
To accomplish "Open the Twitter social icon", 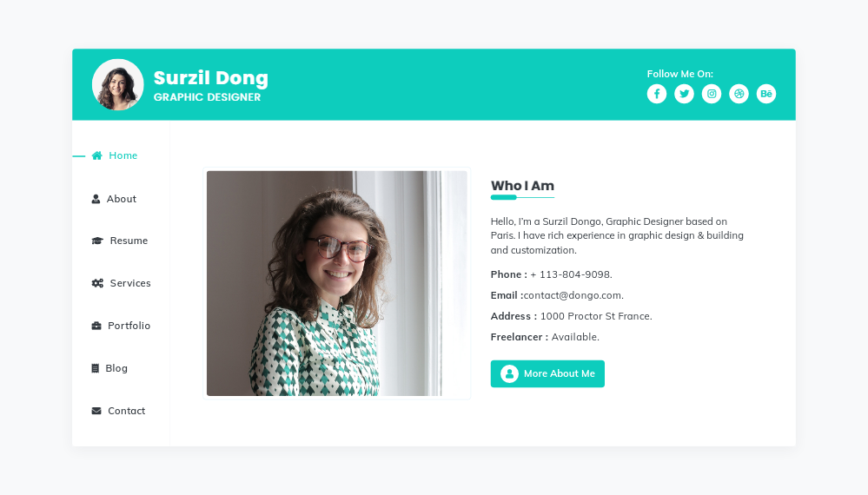I will click(x=684, y=94).
